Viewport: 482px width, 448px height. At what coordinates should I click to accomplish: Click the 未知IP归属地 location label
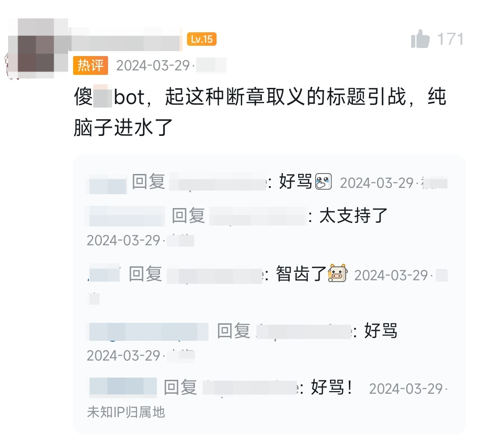(126, 412)
